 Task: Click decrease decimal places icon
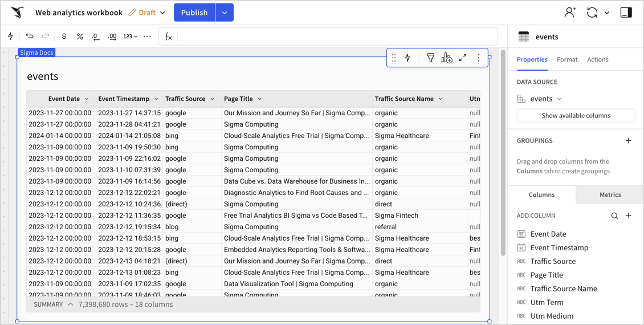click(x=96, y=36)
